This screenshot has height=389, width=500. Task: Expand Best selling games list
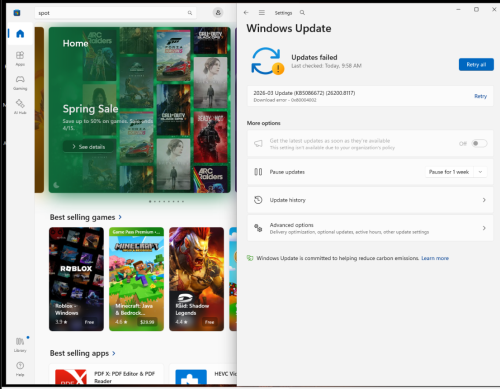point(120,217)
